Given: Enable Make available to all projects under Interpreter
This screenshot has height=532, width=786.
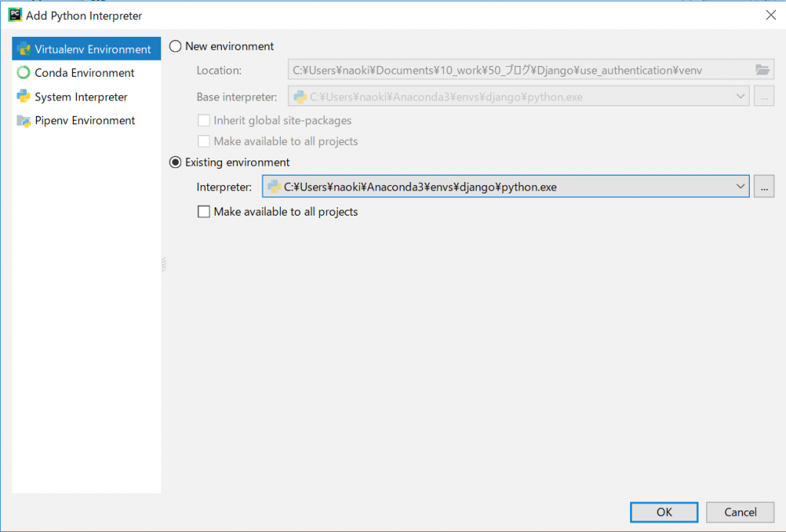Looking at the screenshot, I should [204, 212].
